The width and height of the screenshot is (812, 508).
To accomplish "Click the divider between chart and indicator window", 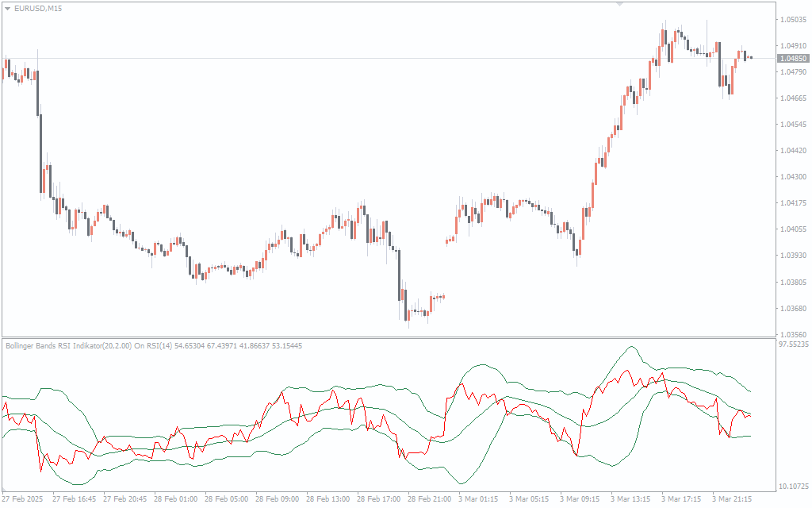I will click(x=389, y=337).
